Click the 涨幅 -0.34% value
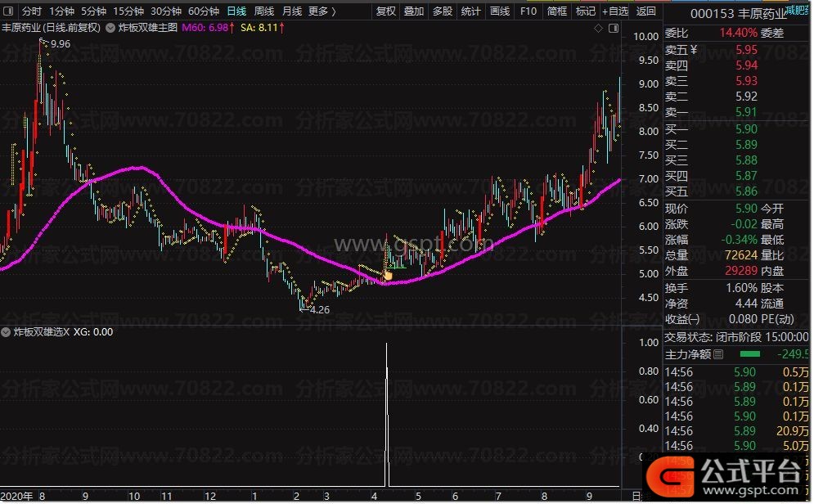This screenshot has width=814, height=504. coord(740,240)
